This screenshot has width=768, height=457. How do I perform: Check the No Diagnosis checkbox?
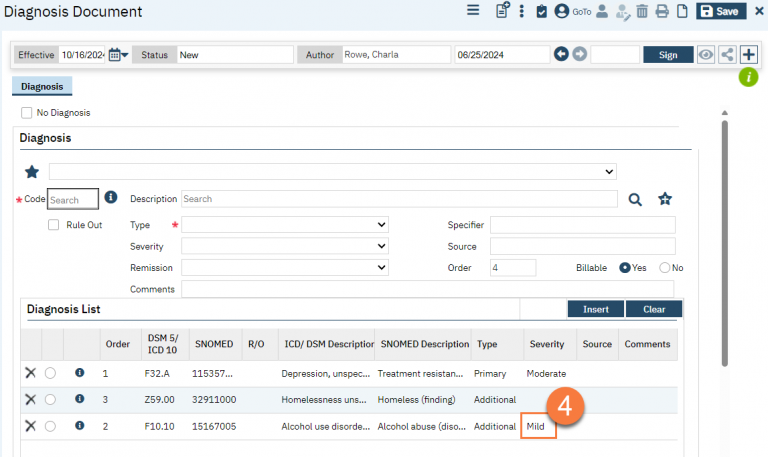click(x=27, y=113)
